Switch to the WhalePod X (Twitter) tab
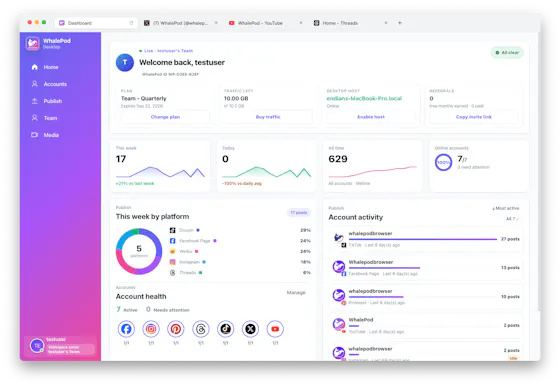The width and height of the screenshot is (560, 387). (x=180, y=23)
